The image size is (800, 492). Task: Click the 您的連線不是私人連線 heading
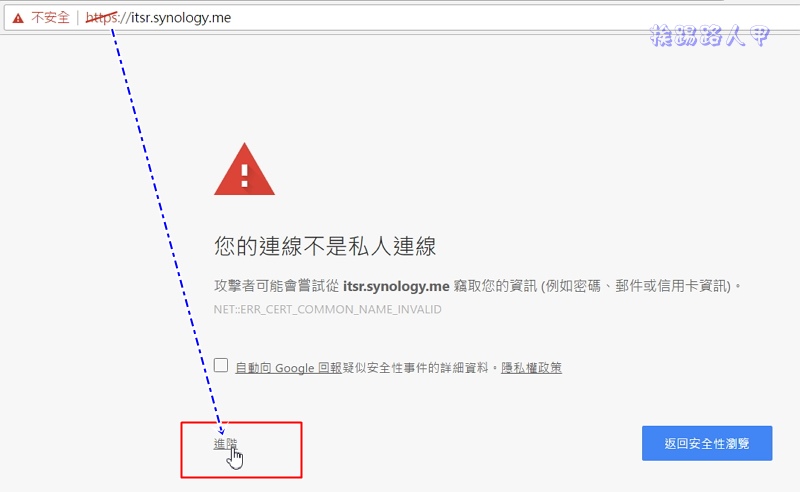325,246
